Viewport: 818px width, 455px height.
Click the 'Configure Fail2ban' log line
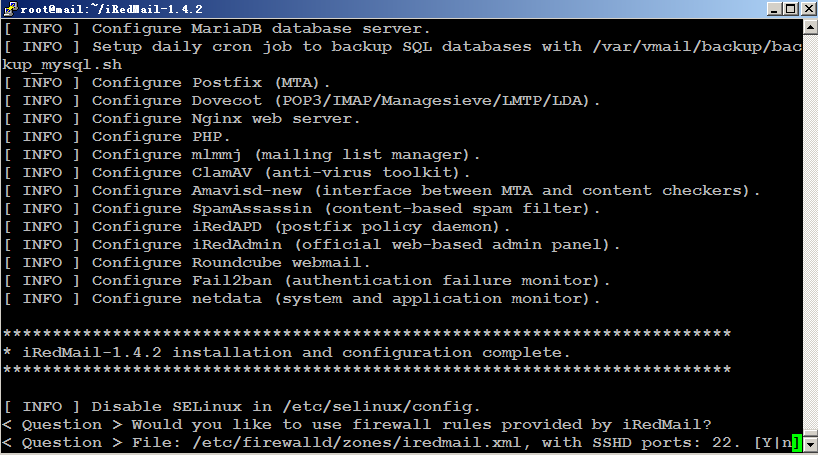point(306,281)
